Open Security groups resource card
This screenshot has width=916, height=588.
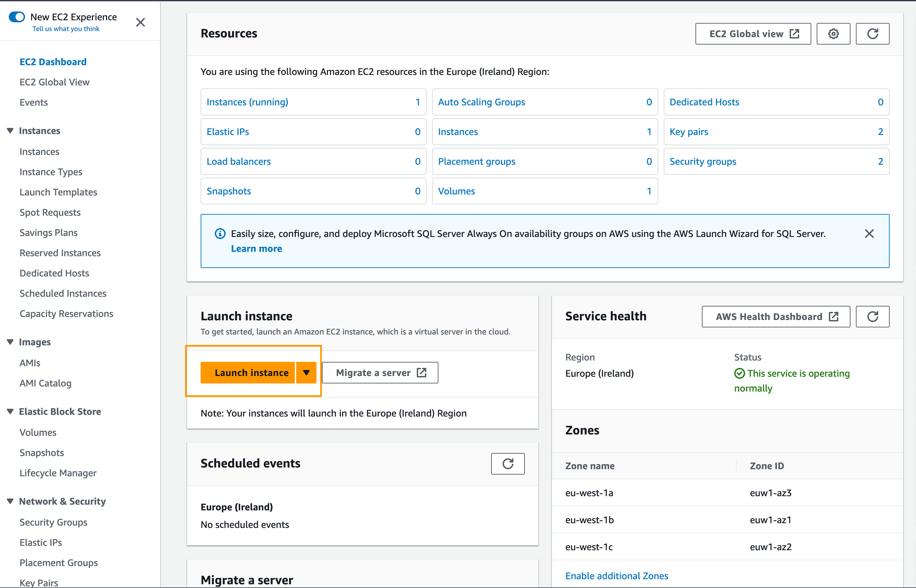[x=776, y=161]
